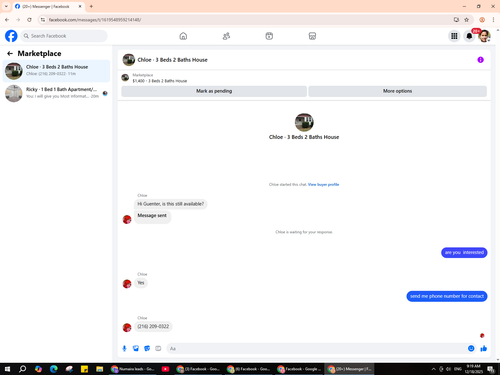This screenshot has width=500, height=375.
Task: Click the "Hi Guenter, is this still available?" message
Action: (171, 204)
